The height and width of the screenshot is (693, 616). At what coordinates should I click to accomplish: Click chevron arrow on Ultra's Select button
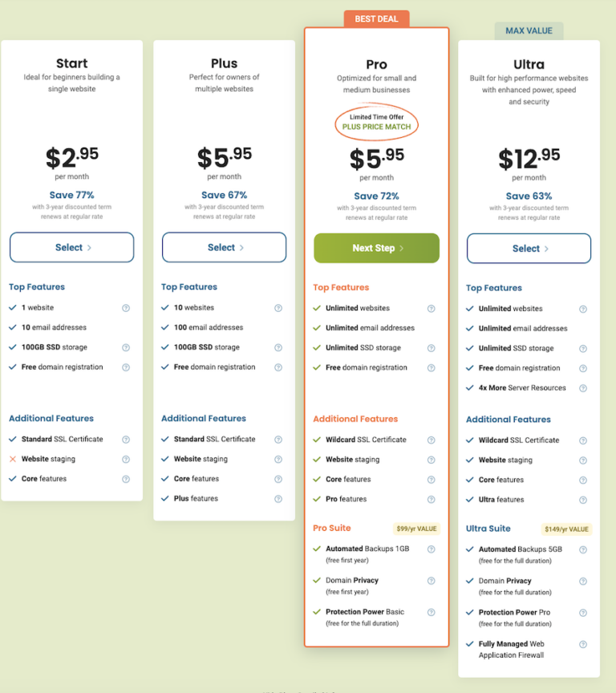click(x=548, y=249)
